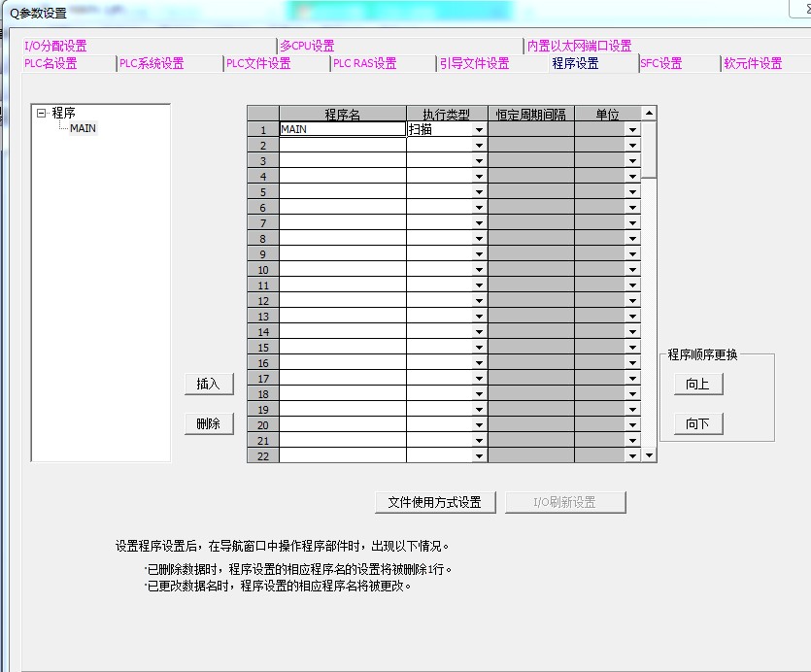Select MAIN in the program tree

(83, 128)
